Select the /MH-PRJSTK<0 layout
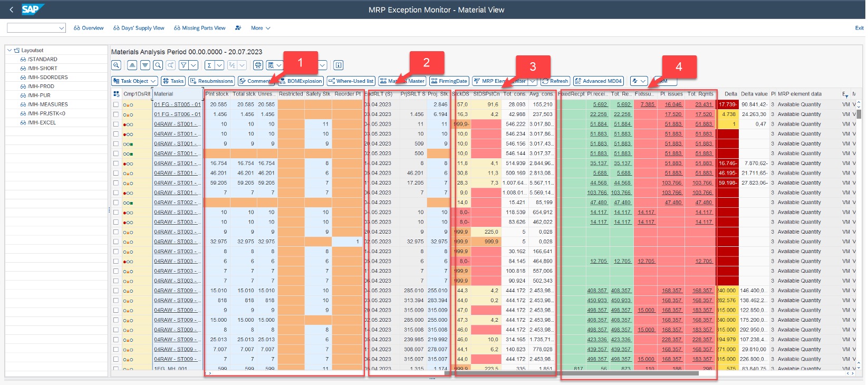 coord(46,113)
